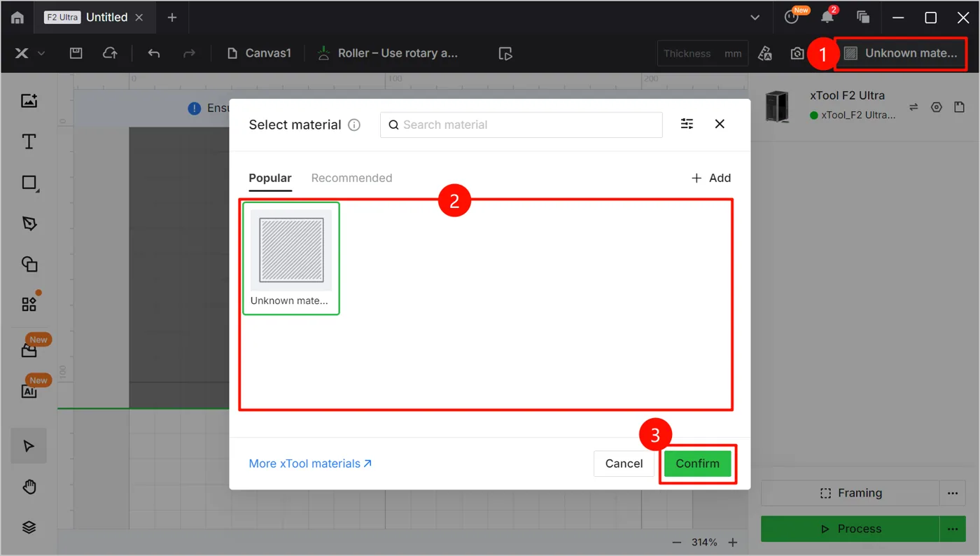Click the Framing button
Screen dimensions: 980x556
(x=850, y=493)
